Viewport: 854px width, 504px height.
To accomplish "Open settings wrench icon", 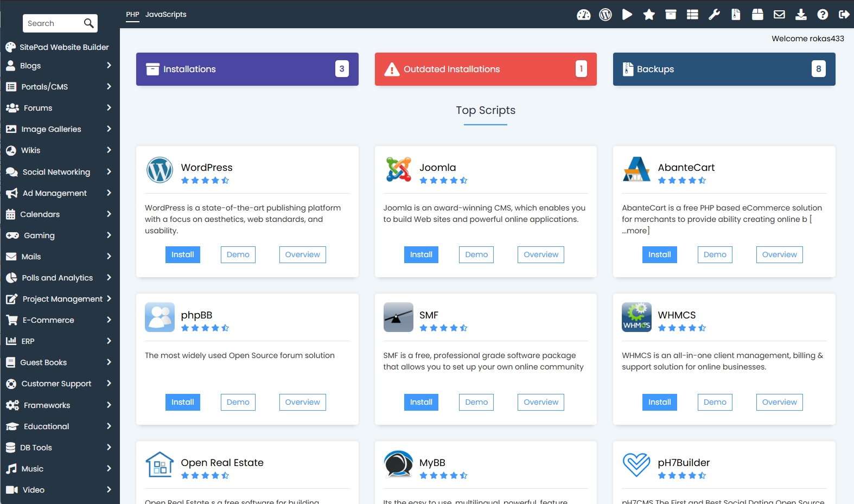I will coord(714,15).
